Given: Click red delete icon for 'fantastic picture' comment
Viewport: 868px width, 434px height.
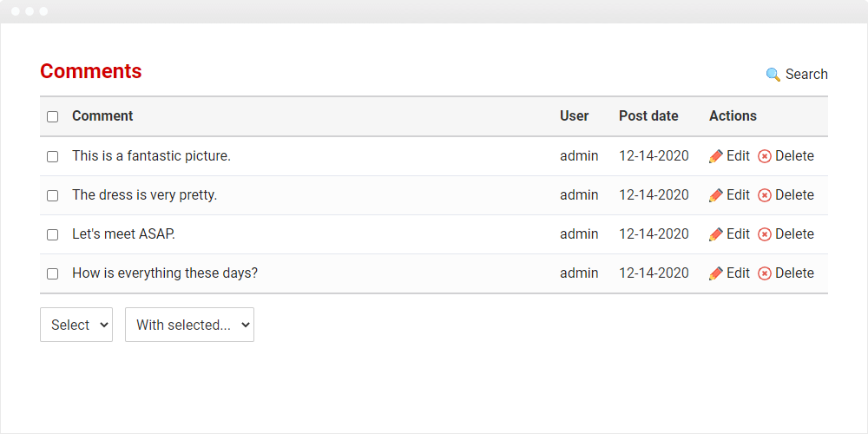Looking at the screenshot, I should point(765,156).
